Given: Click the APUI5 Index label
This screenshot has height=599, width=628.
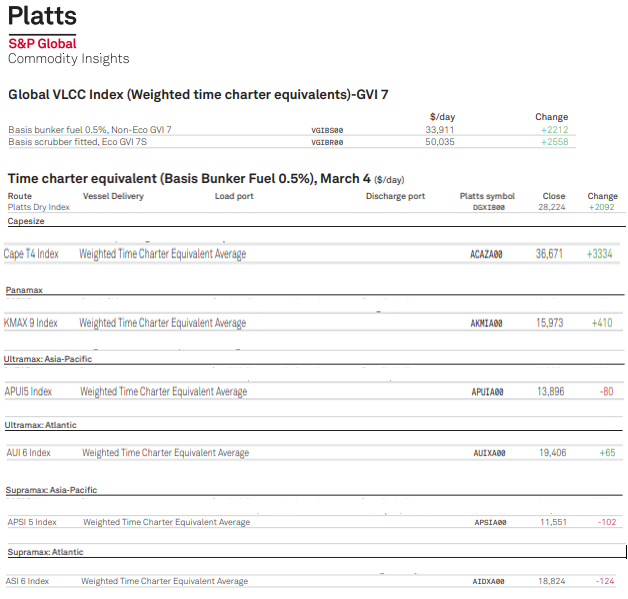Looking at the screenshot, I should [x=28, y=392].
